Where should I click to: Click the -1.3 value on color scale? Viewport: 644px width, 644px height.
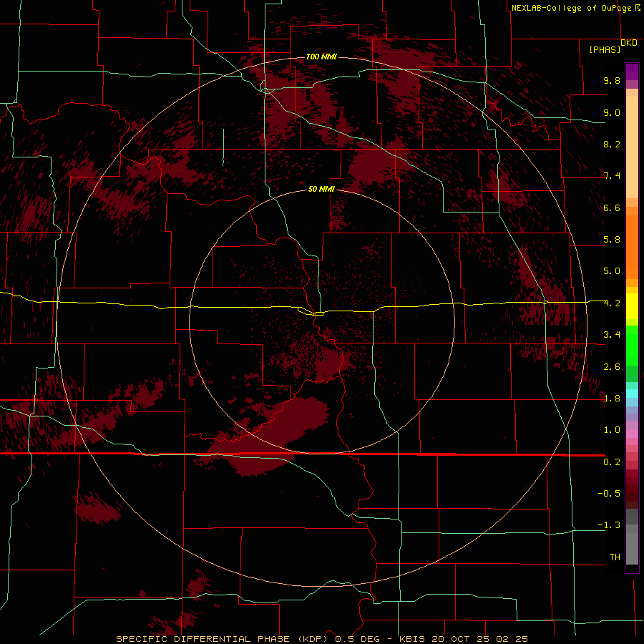tap(609, 525)
